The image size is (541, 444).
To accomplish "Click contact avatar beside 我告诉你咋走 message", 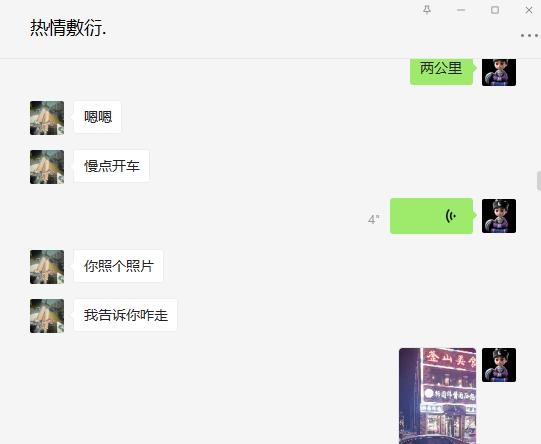I will coord(47,316).
